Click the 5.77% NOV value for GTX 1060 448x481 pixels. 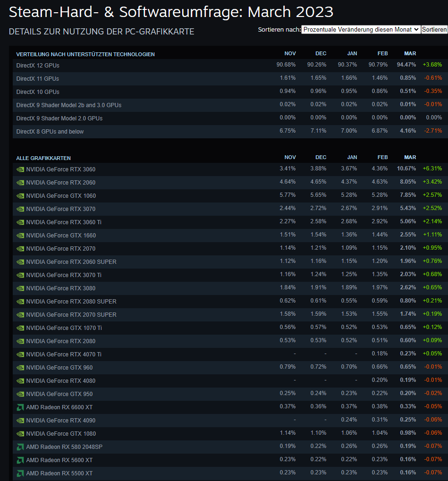287,195
